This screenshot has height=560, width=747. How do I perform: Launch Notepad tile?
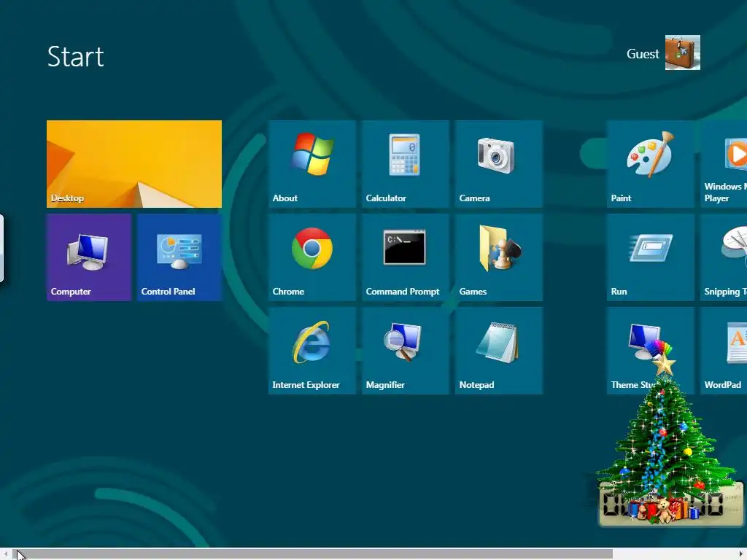[499, 351]
